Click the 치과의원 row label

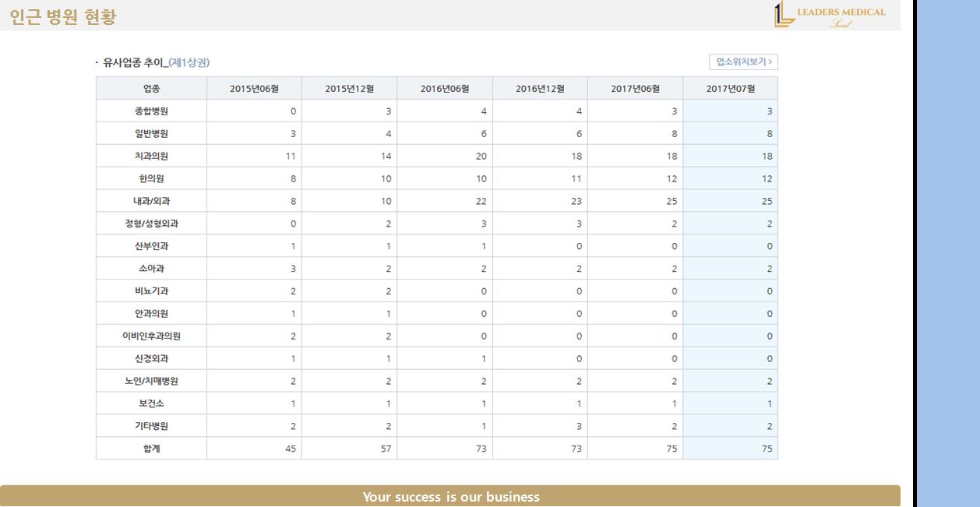(151, 157)
